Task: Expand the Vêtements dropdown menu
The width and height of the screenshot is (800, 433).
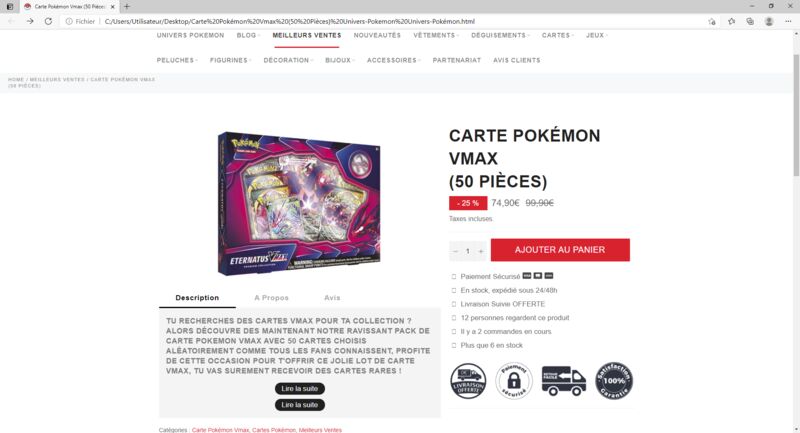Action: (436, 35)
